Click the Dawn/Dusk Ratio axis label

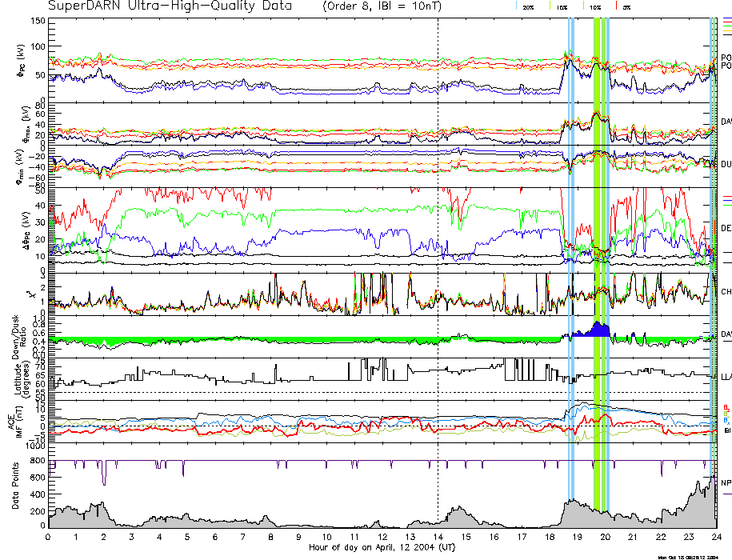click(18, 337)
